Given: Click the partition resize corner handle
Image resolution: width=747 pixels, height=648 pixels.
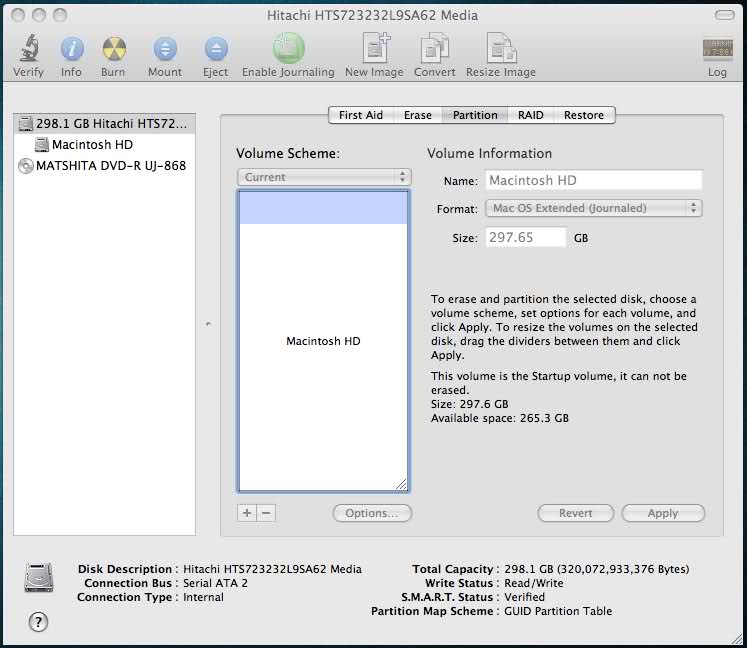Looking at the screenshot, I should tap(401, 485).
